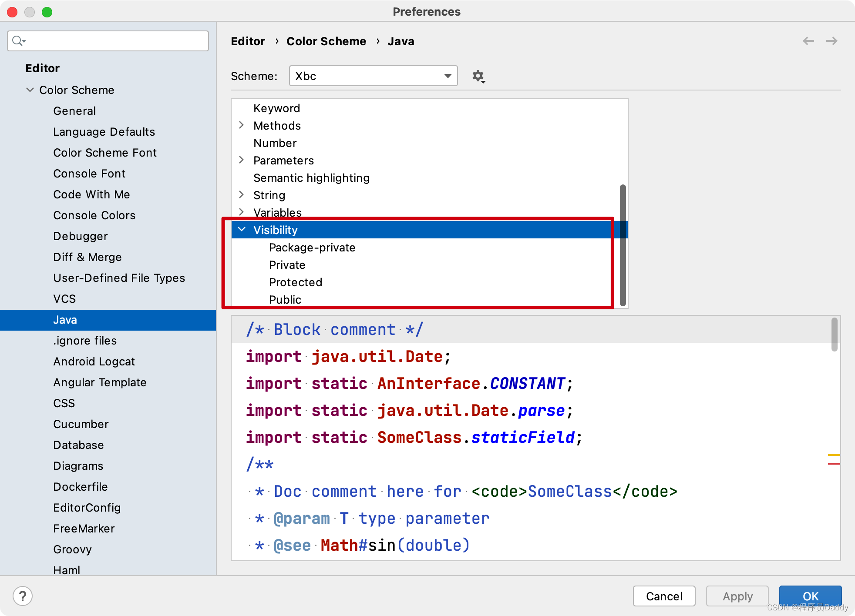Expand the Parameters tree node
The width and height of the screenshot is (855, 616).
pyautogui.click(x=242, y=160)
